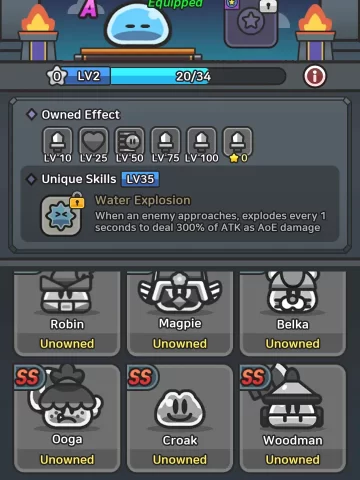The width and height of the screenshot is (360, 480).
Task: Open the Ooga SS character card
Action: click(67, 418)
